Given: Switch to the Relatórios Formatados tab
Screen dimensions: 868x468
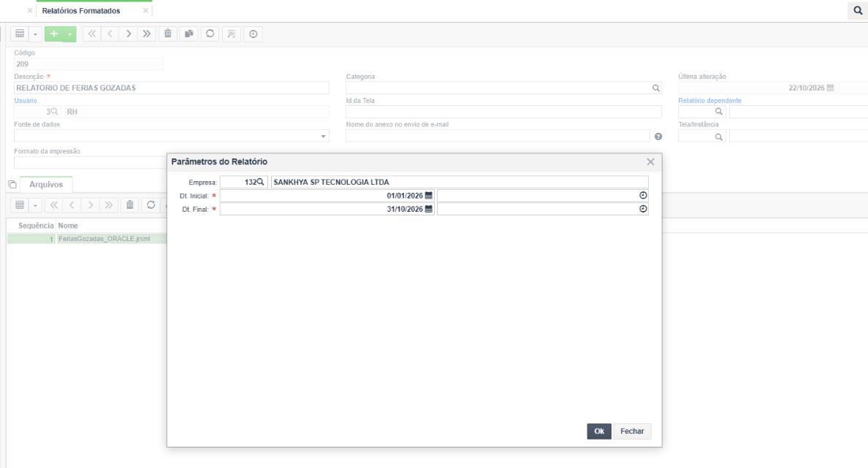Looking at the screenshot, I should [x=81, y=10].
